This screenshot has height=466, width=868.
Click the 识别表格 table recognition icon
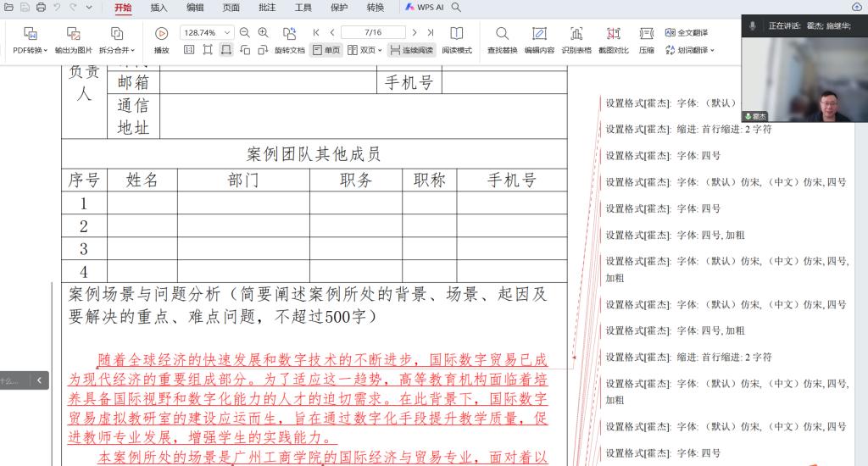pos(576,34)
